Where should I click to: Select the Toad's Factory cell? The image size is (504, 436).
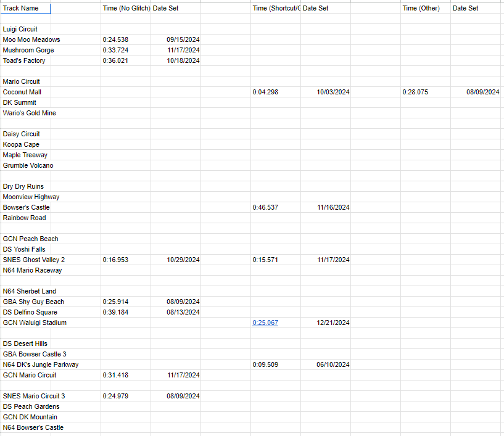pyautogui.click(x=26, y=60)
